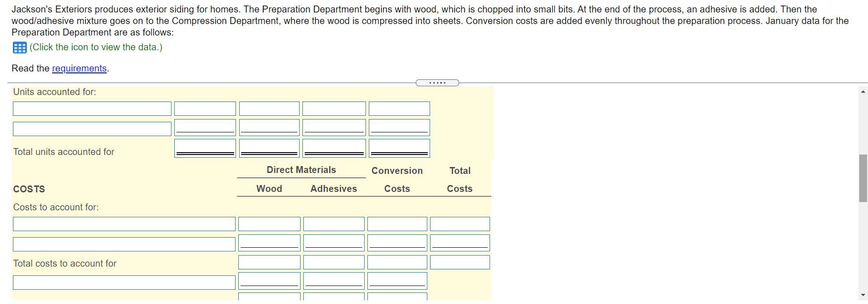Click second cost row Wood field
This screenshot has width=868, height=304.
(x=269, y=243)
